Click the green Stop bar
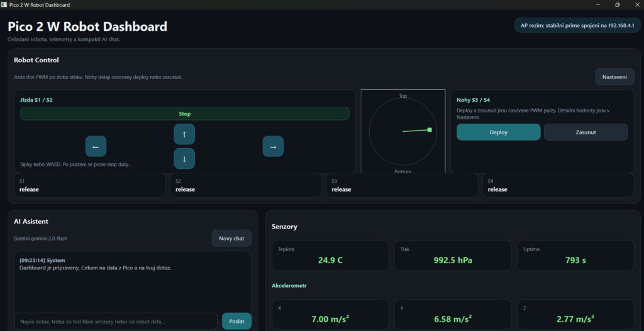 [184, 114]
